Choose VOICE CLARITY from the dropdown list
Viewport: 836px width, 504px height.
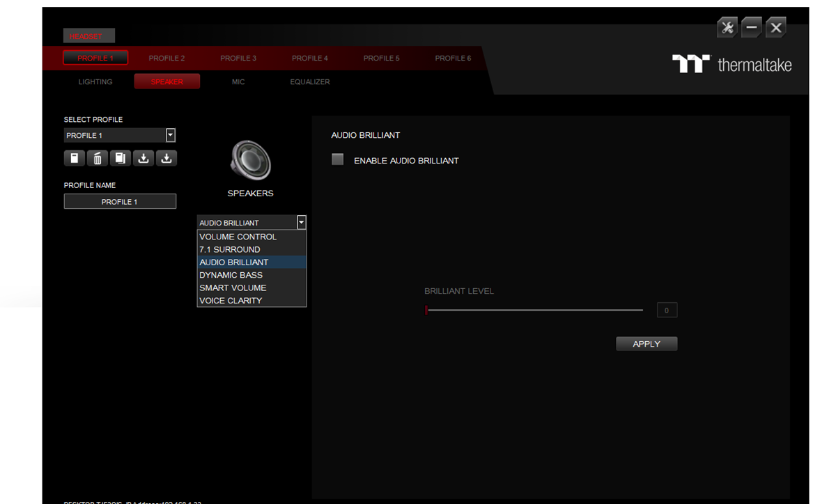coord(251,301)
